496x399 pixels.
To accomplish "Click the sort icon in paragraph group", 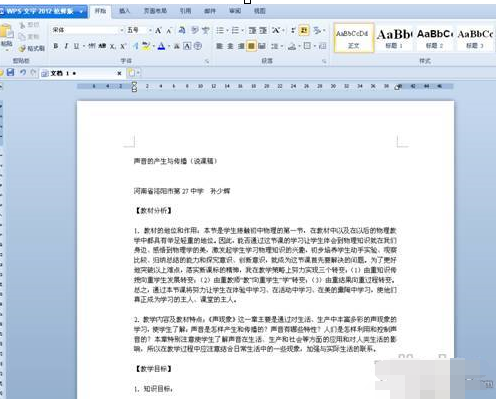I will (x=293, y=31).
